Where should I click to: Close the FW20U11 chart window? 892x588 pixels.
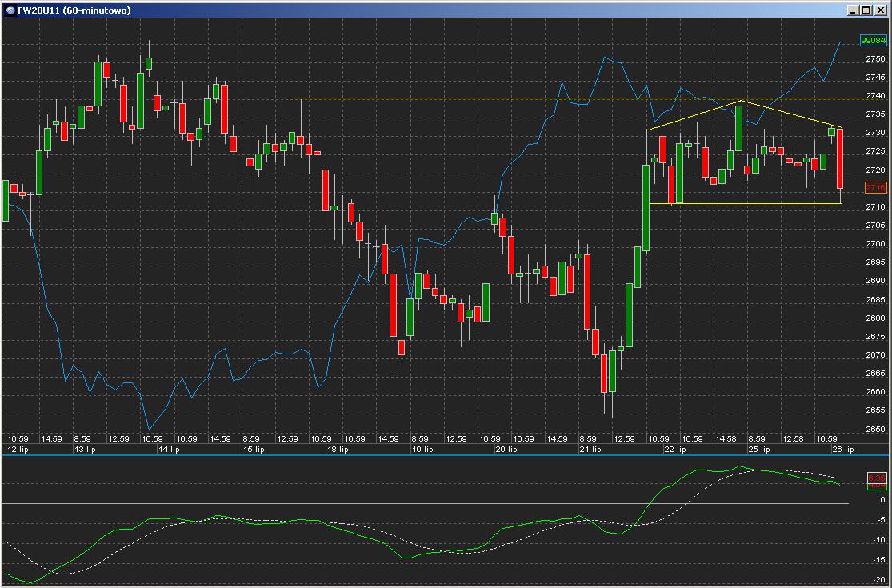880,10
